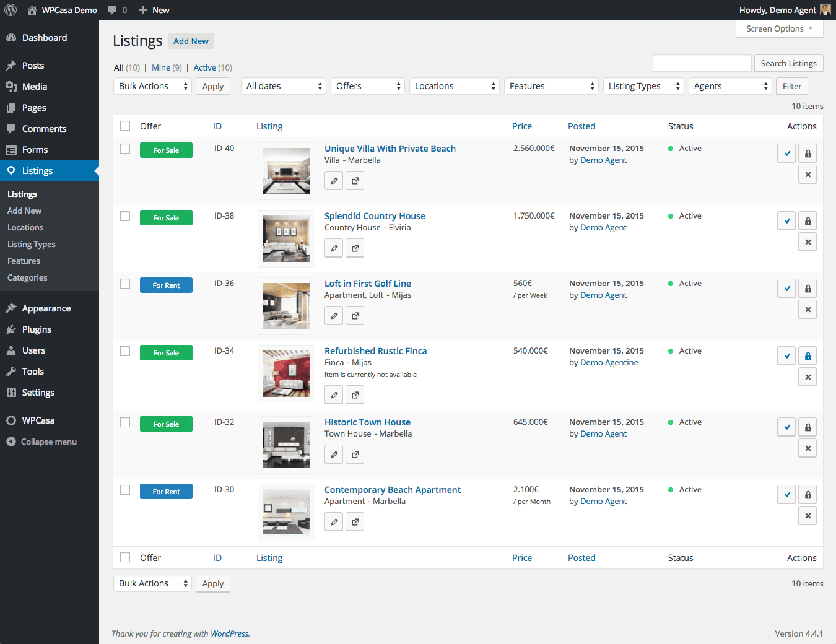Image resolution: width=836 pixels, height=644 pixels.
Task: Open the Bulk Actions dropdown
Action: pyautogui.click(x=152, y=86)
